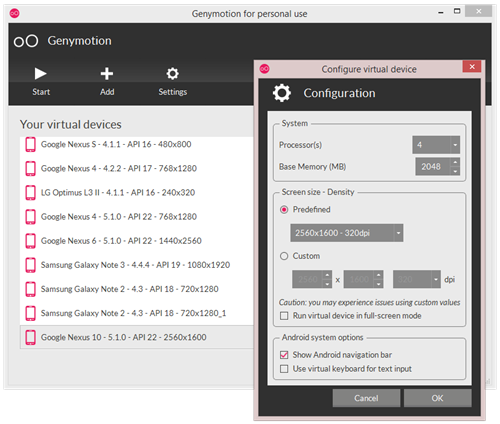
Task: Select Samsung Galaxy Note 2 - 720x1280_1 row
Action: (137, 313)
